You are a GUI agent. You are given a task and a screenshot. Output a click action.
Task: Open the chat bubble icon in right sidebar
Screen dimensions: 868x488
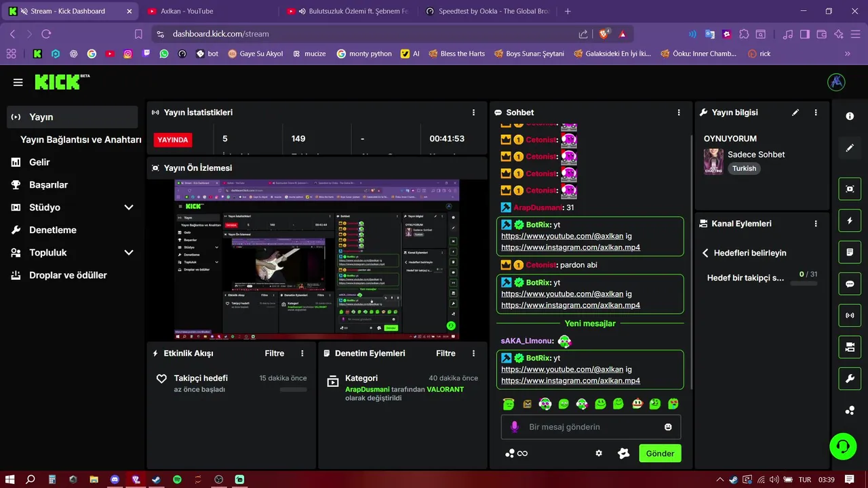click(x=850, y=284)
